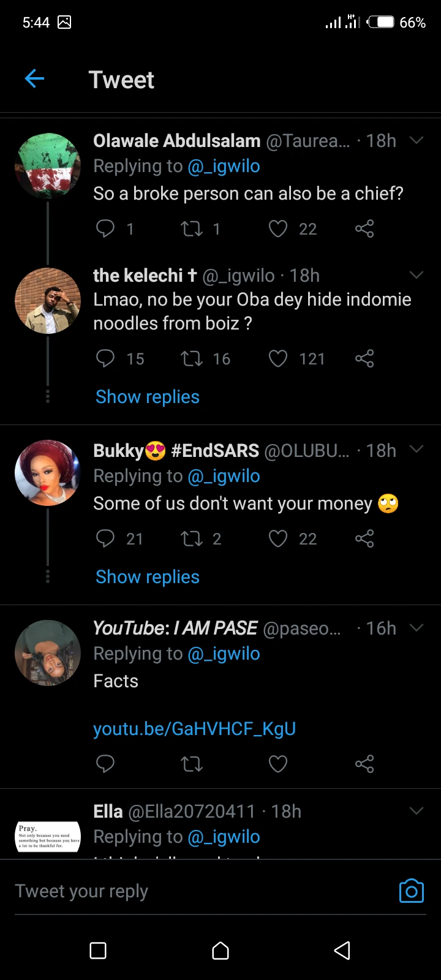Viewport: 441px width, 980px height.
Task: Tap the back arrow in Tweet header
Action: 35,79
